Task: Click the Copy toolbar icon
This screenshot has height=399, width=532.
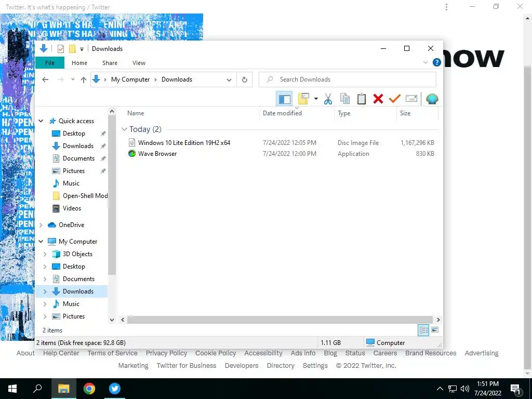Action: [x=345, y=99]
